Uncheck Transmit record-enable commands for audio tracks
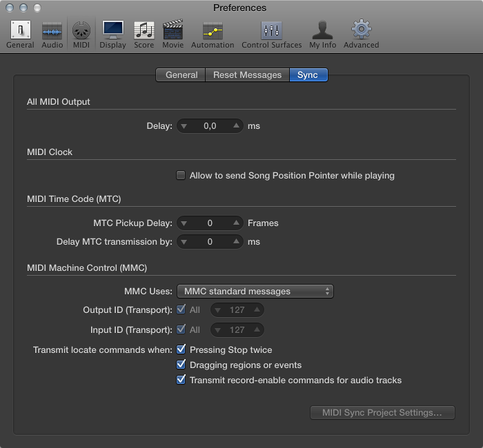This screenshot has height=448, width=483. 181,379
